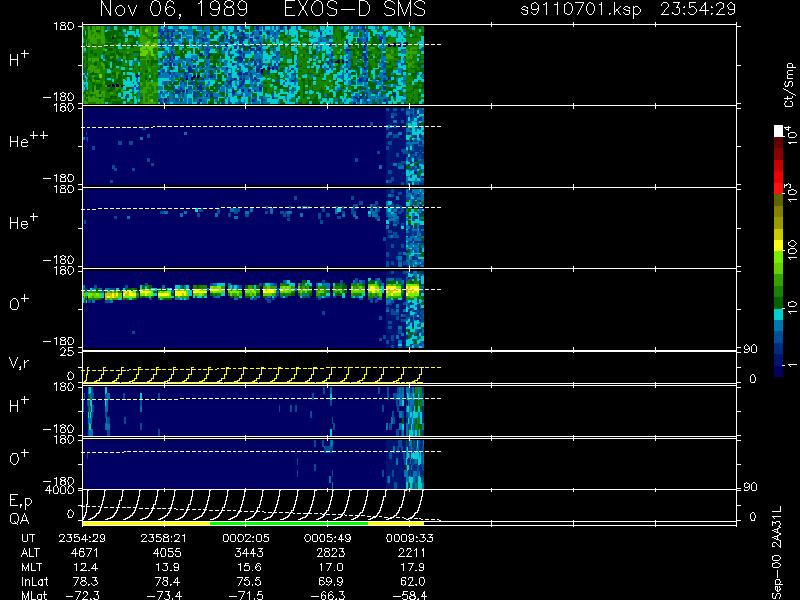This screenshot has height=600, width=800.
Task: Click the He++ spectrogram panel
Action: [x=253, y=146]
